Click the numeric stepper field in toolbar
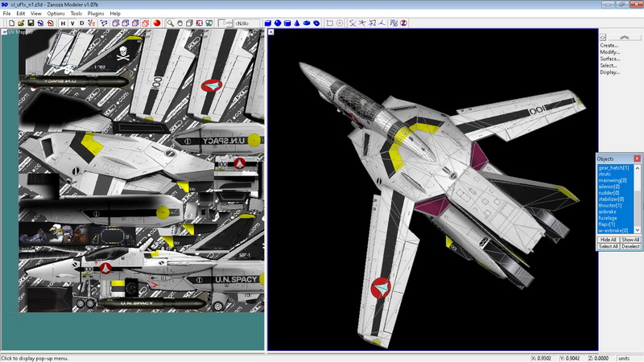This screenshot has width=644, height=362. click(225, 23)
